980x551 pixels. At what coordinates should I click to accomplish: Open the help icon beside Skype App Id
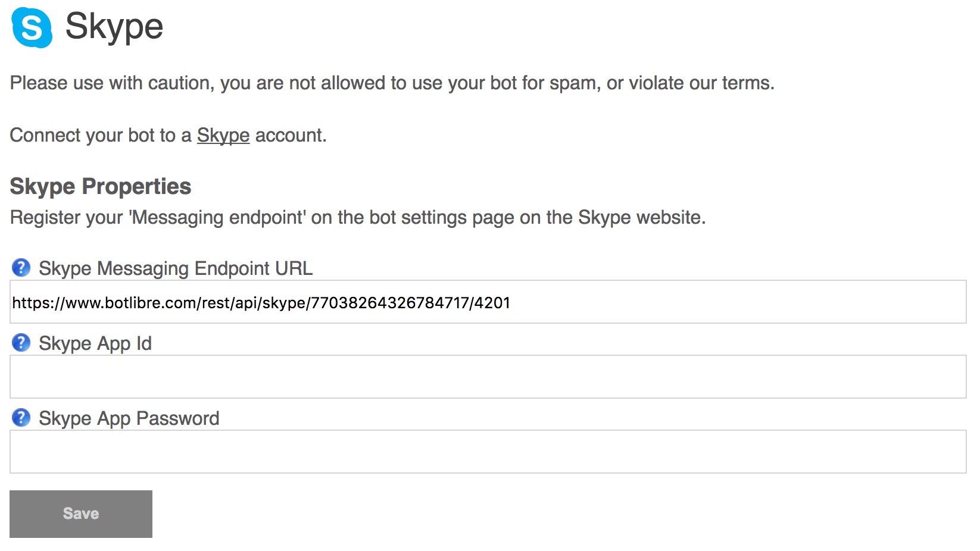click(21, 343)
